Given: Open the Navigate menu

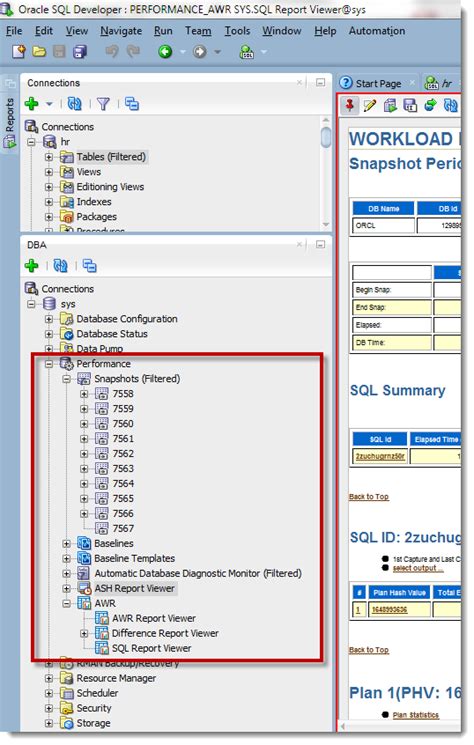Looking at the screenshot, I should point(121,31).
